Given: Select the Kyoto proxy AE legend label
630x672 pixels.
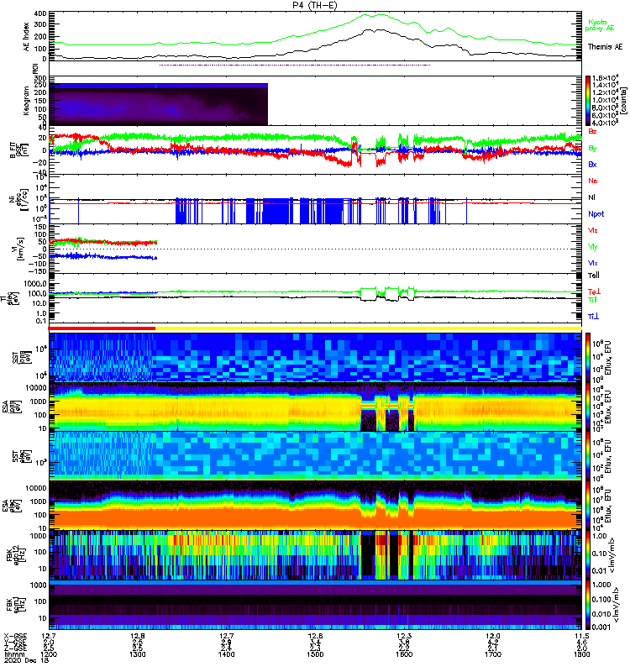Looking at the screenshot, I should [x=599, y=25].
